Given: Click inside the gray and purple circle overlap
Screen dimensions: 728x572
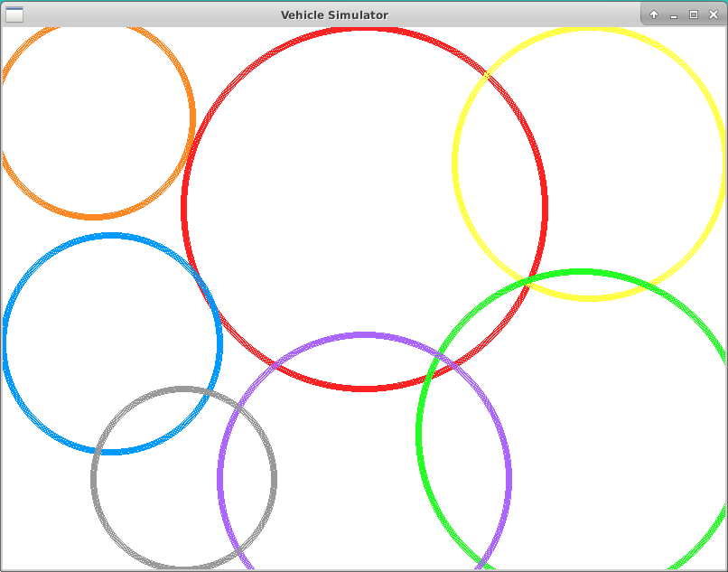Looking at the screenshot, I should point(247,479).
